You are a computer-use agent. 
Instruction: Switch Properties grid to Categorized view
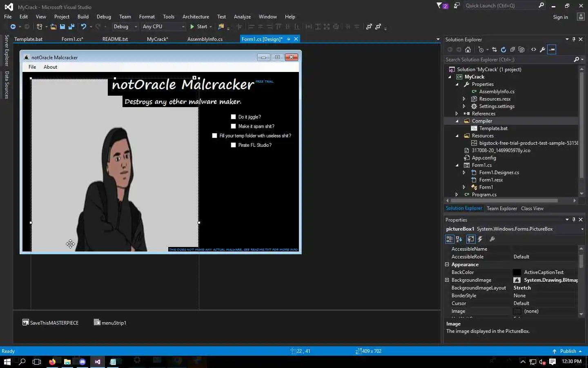[x=450, y=239]
